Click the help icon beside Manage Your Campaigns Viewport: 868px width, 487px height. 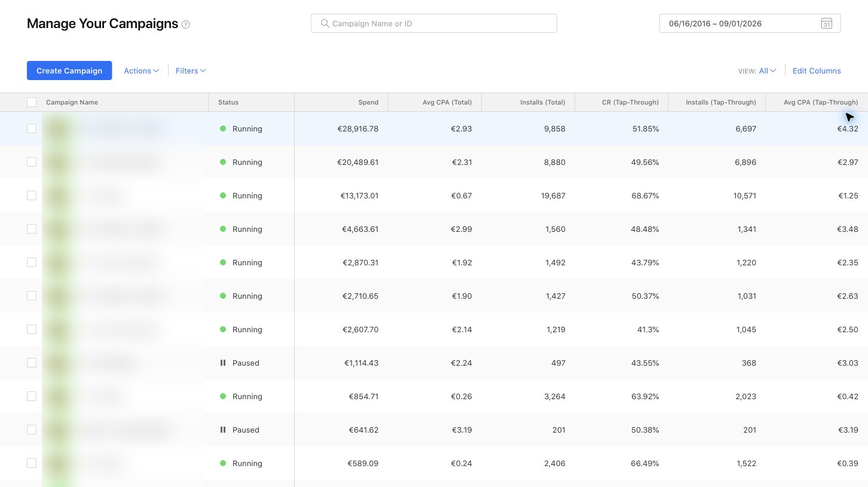(185, 24)
